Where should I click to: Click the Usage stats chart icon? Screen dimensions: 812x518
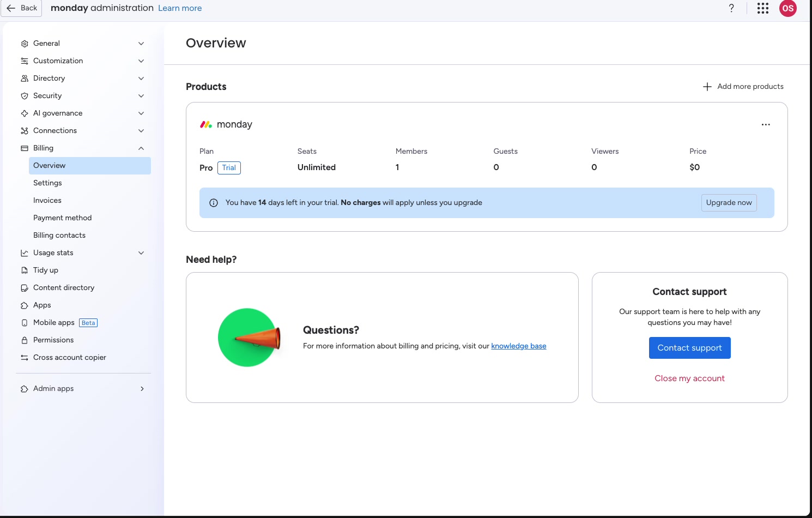point(25,253)
